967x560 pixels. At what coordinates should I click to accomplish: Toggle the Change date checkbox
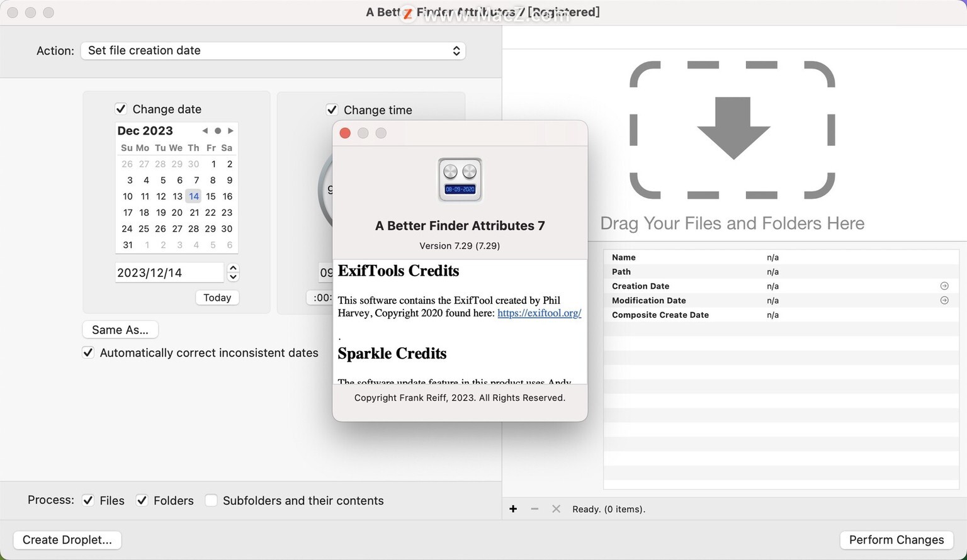pos(121,109)
